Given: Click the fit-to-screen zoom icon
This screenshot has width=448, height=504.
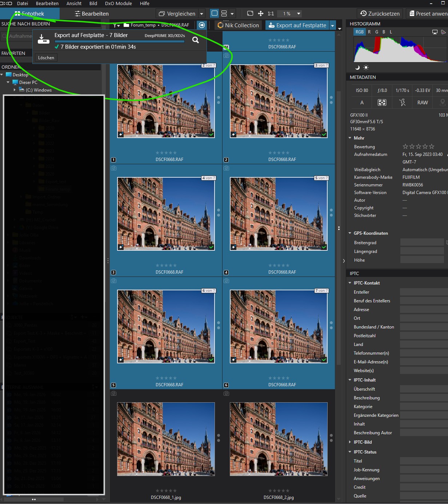Looking at the screenshot, I should tap(250, 13).
